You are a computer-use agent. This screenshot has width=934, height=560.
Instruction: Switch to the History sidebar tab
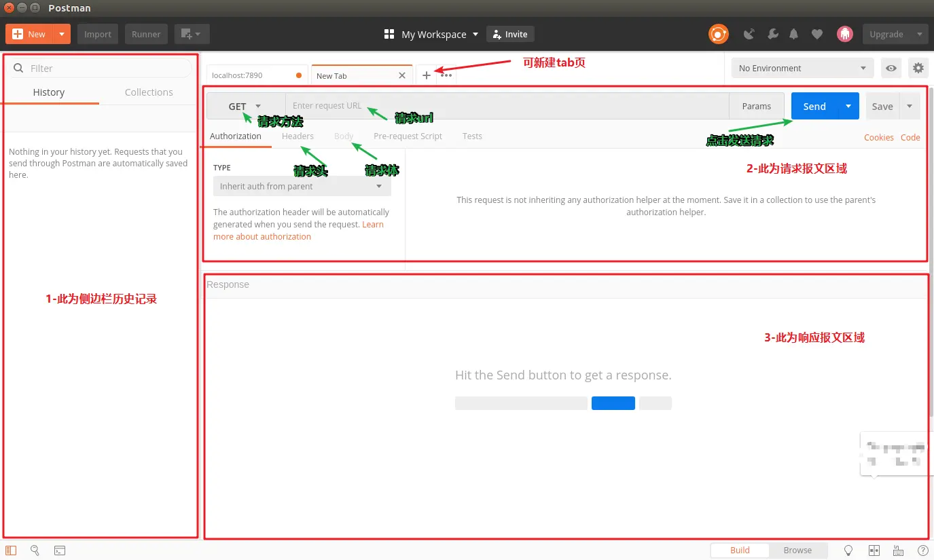point(49,92)
